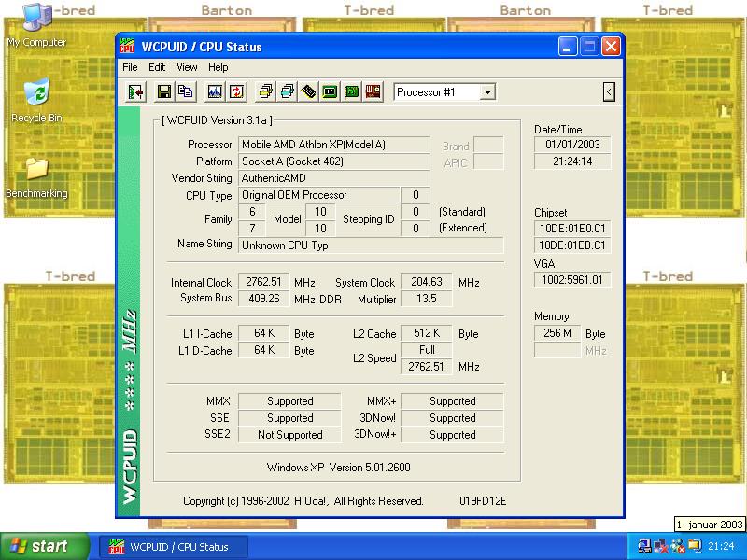
Task: Click the Processor field 'Mobile AMD Athlon XP(Model A)'
Action: 333,145
